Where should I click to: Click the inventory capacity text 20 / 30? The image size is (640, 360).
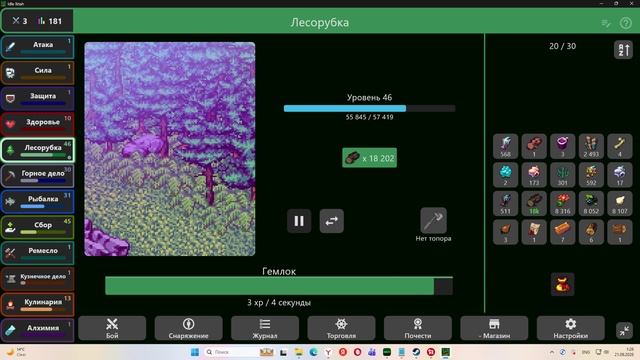tap(562, 46)
